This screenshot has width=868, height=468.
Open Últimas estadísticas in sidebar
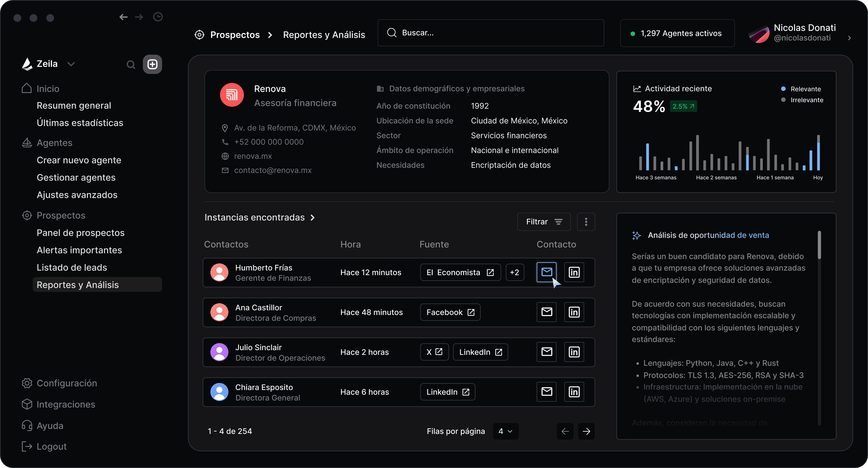coord(80,123)
